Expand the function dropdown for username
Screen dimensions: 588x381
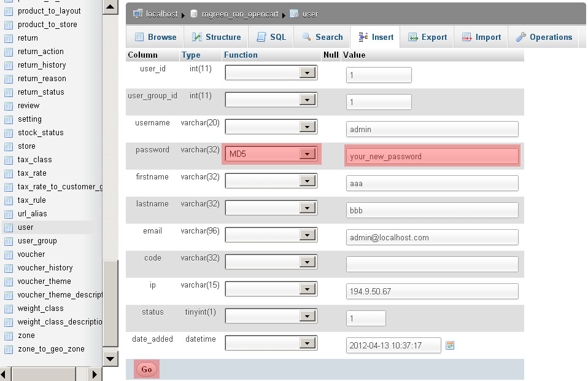click(x=271, y=127)
